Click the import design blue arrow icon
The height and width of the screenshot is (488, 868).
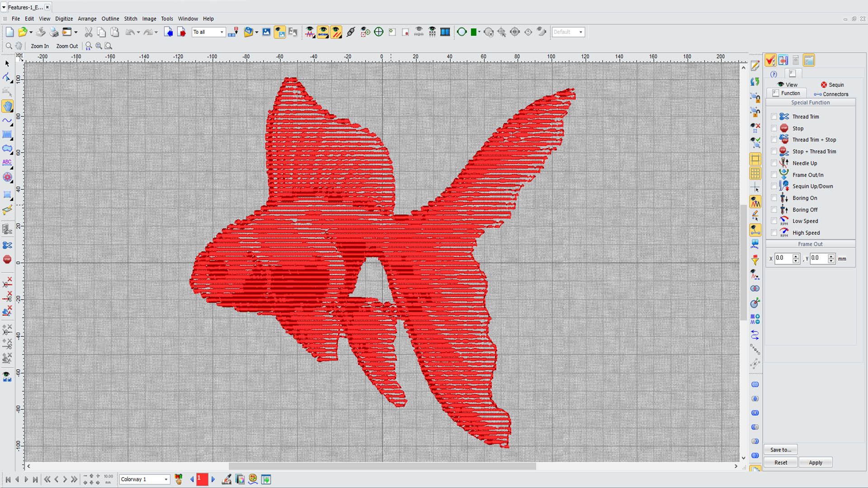(168, 32)
